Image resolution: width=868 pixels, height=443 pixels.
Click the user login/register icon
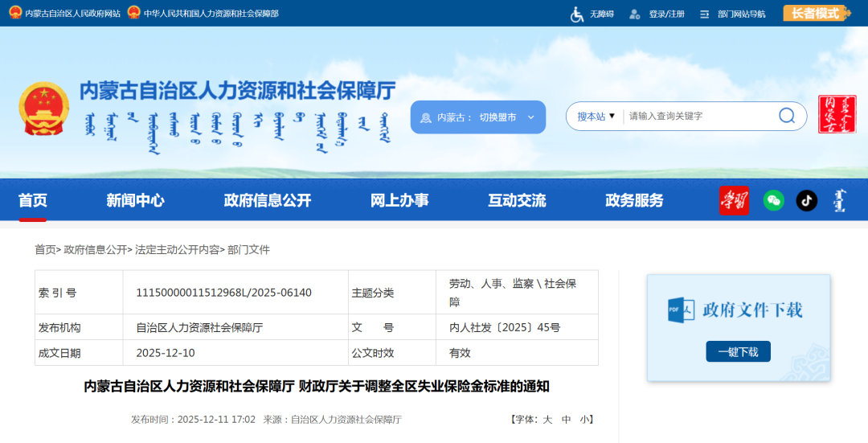coord(634,14)
